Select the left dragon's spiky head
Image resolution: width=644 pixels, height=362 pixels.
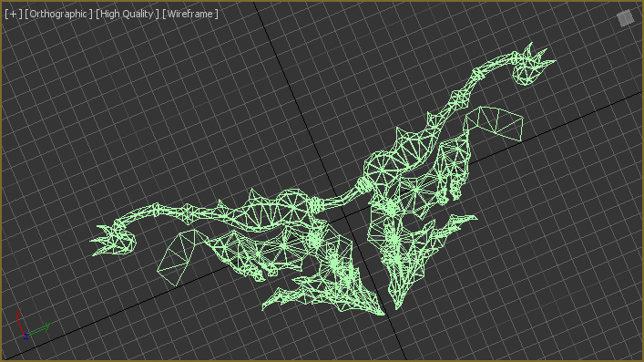tap(113, 240)
